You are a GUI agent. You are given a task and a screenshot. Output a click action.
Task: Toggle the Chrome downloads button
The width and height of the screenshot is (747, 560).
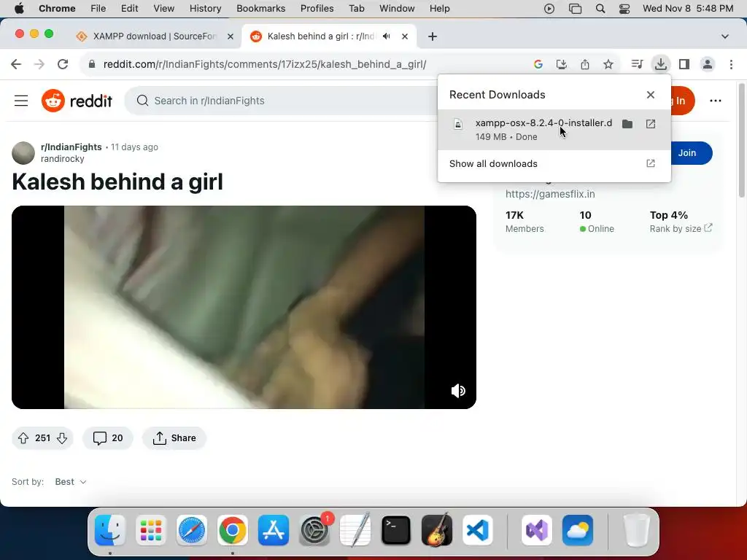[660, 64]
